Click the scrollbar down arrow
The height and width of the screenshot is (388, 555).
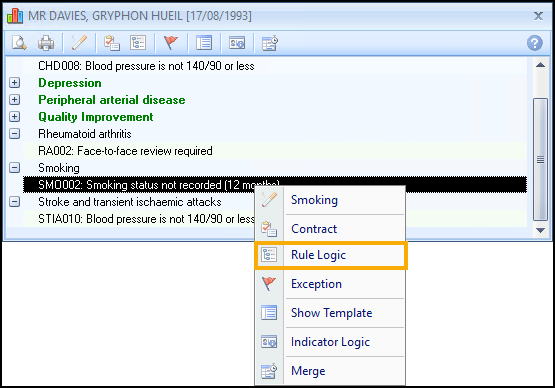click(540, 230)
